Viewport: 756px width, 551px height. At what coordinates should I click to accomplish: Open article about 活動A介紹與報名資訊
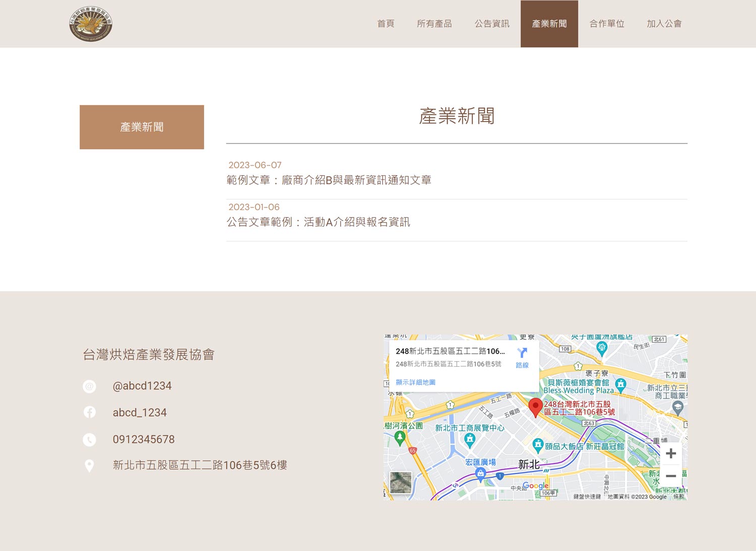coord(318,222)
